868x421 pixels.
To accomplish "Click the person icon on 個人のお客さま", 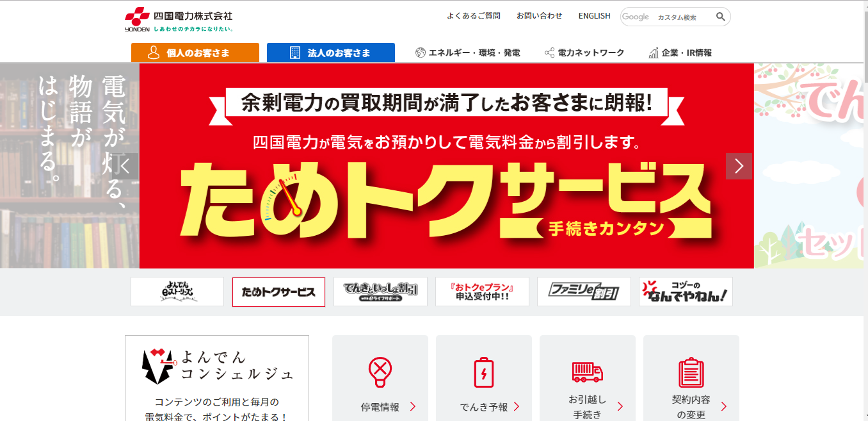I will click(x=154, y=53).
